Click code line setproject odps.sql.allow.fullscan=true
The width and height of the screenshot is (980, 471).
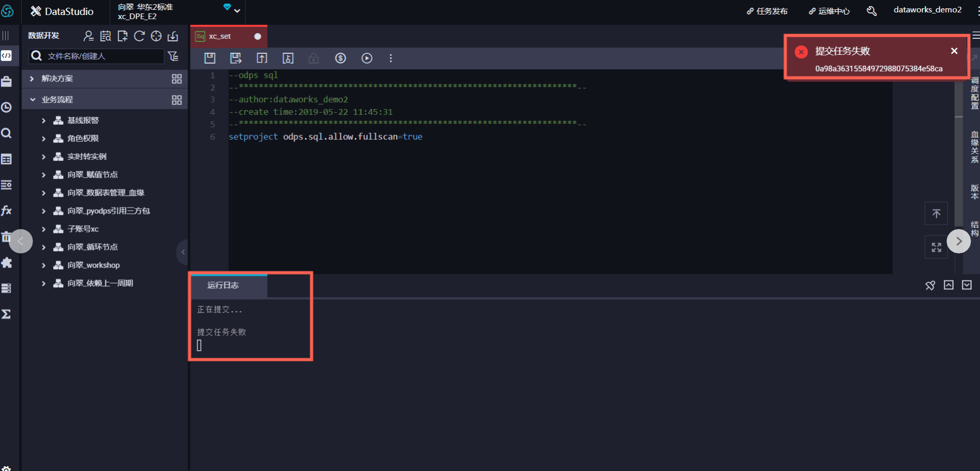pos(326,137)
